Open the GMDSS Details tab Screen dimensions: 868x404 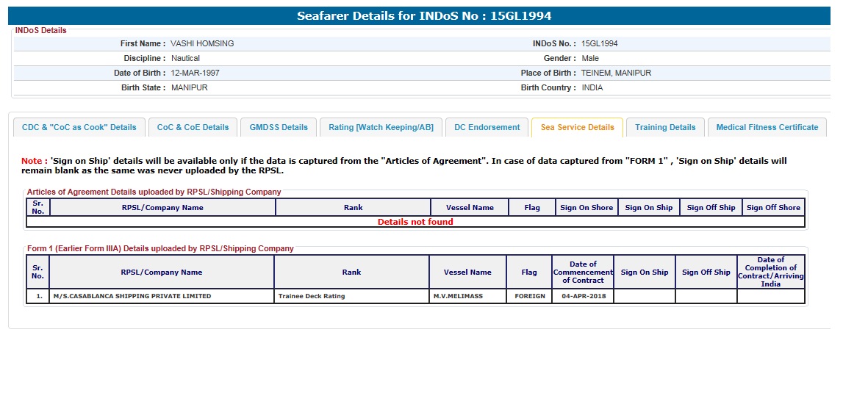coord(279,127)
